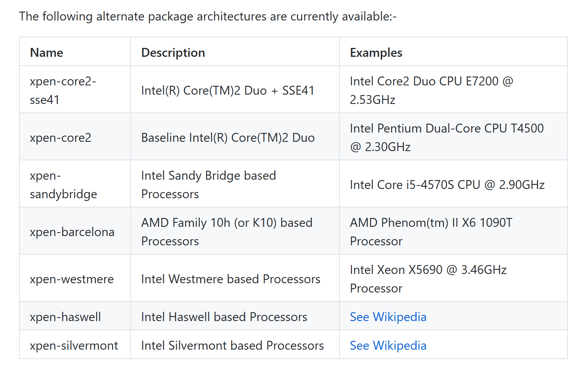Open the See Wikipedia link for Haswell
This screenshot has height=369, width=588.
tap(388, 317)
